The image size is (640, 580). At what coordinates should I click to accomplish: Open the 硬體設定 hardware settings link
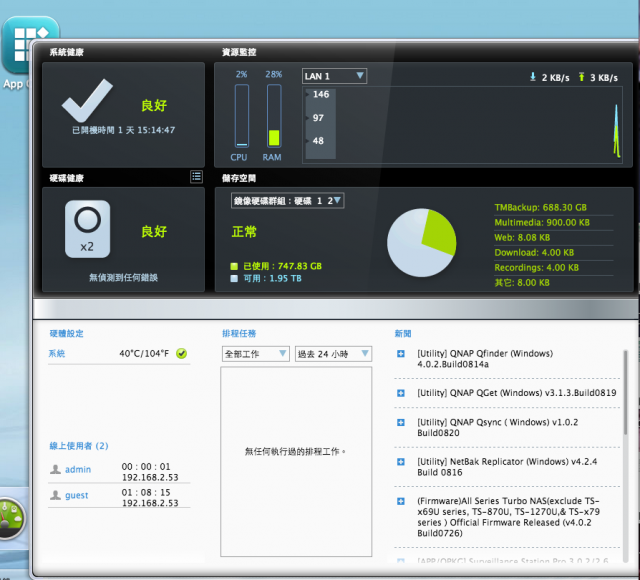point(66,333)
